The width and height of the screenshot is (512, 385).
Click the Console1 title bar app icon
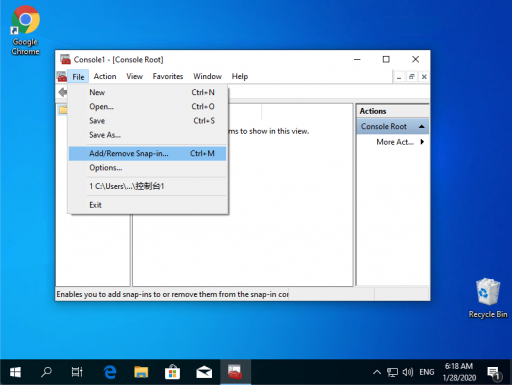tap(65, 59)
